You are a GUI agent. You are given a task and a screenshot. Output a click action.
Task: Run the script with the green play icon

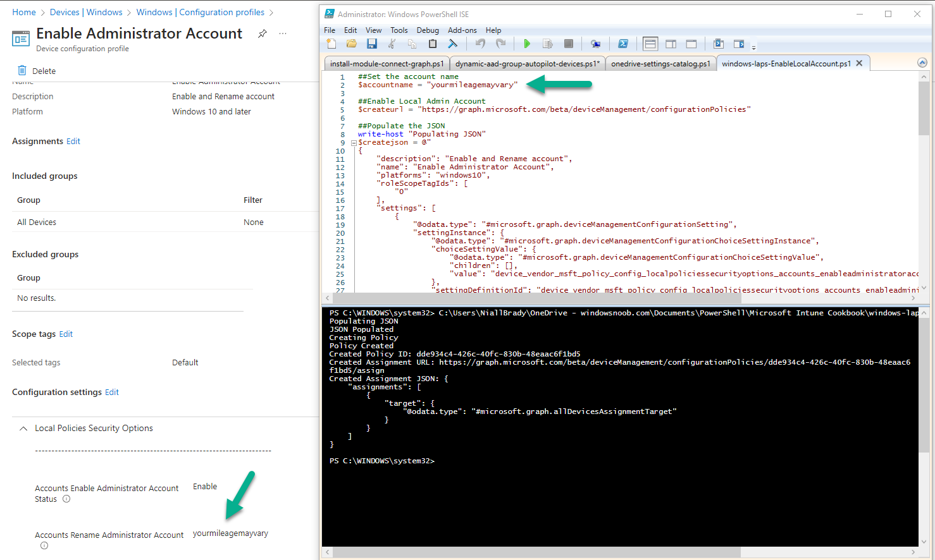(528, 44)
